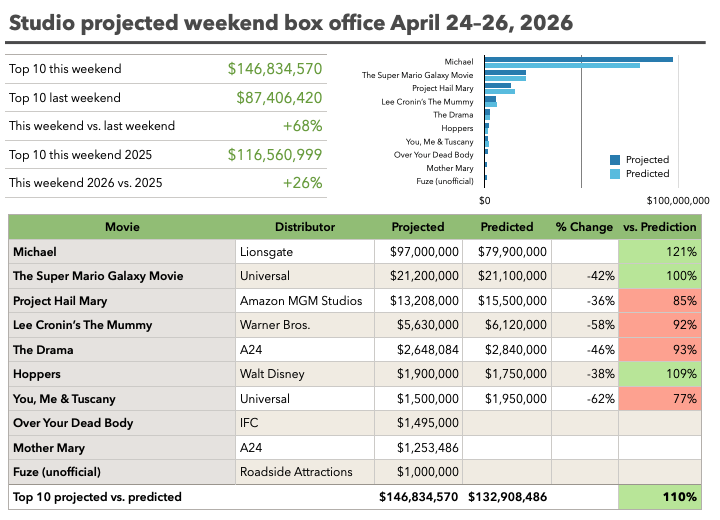Select the $97,000,000 projected cell
The image size is (720, 520).
[x=419, y=252]
